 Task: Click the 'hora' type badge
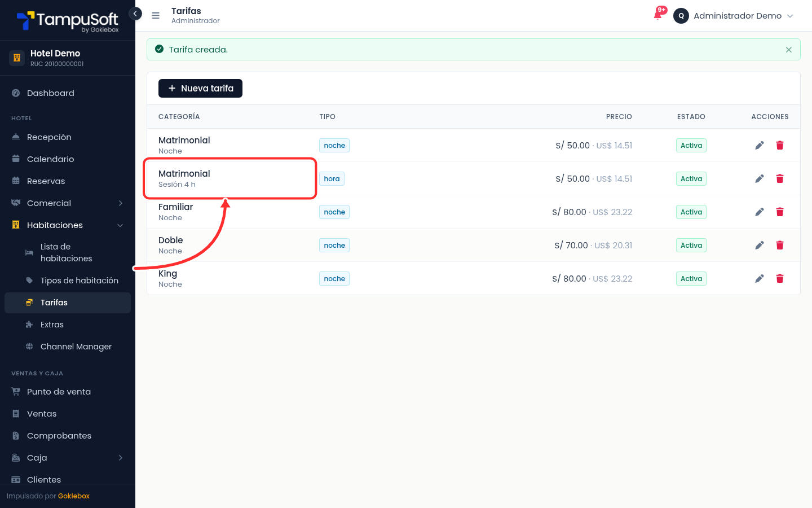pos(332,179)
